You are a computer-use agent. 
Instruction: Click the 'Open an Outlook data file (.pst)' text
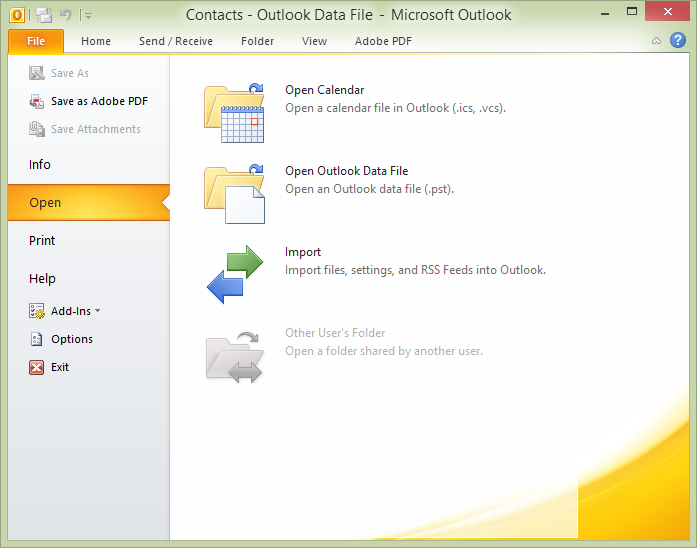tap(369, 189)
